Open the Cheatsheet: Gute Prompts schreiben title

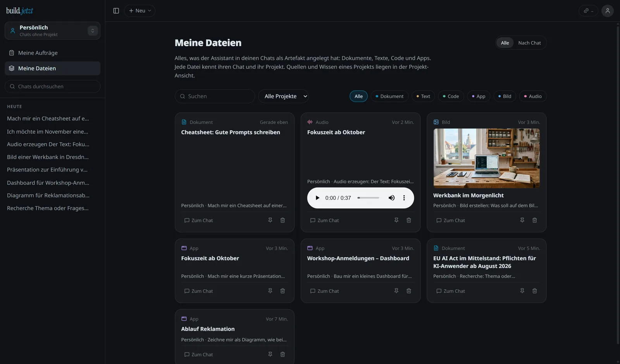(231, 132)
